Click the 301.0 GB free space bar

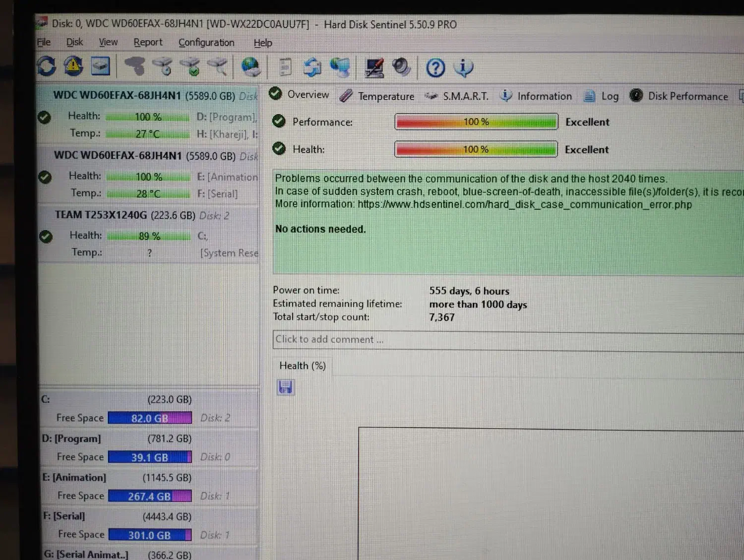pos(150,535)
